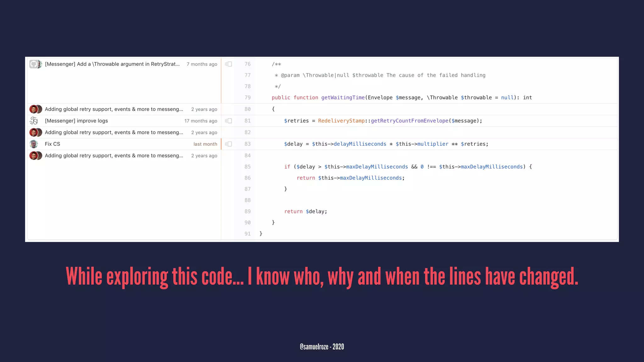Screen dimensions: 644x362
Task: Click the '2 years ago' timestamp beside line 82
Action: 204,133
